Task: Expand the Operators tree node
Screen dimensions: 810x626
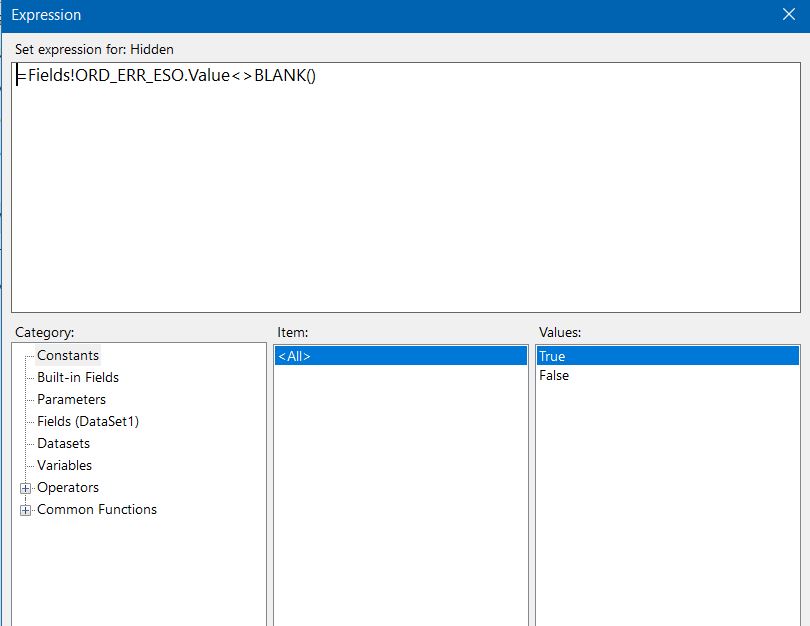Action: point(25,488)
